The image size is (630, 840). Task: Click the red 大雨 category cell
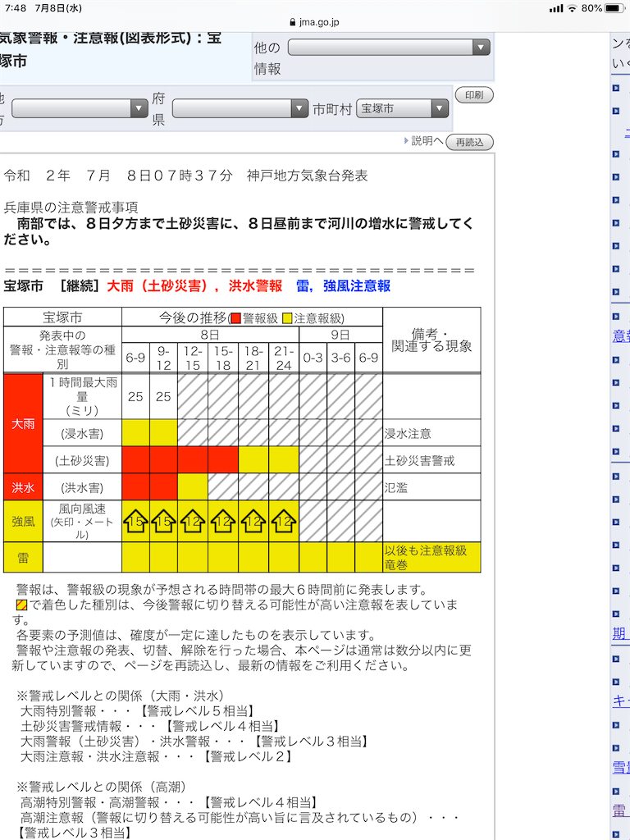23,423
